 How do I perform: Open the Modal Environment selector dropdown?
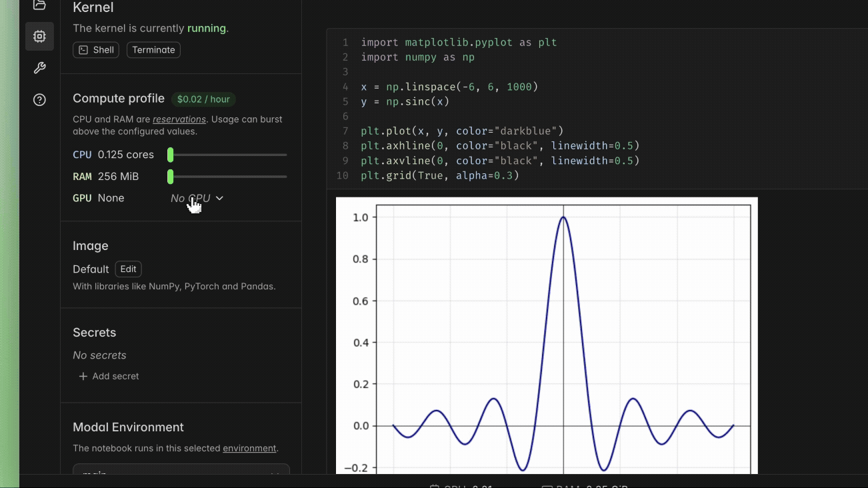pyautogui.click(x=181, y=471)
